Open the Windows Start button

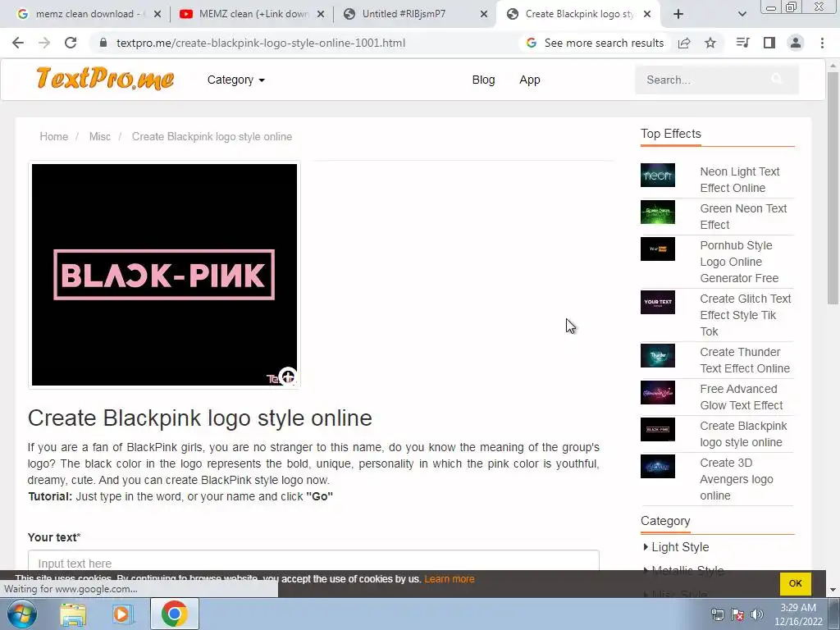tap(22, 614)
